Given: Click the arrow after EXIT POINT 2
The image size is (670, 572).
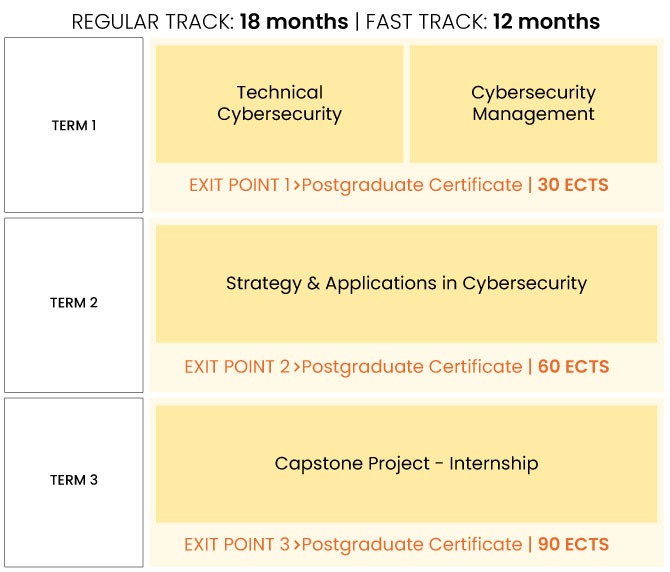Looking at the screenshot, I should tap(297, 367).
